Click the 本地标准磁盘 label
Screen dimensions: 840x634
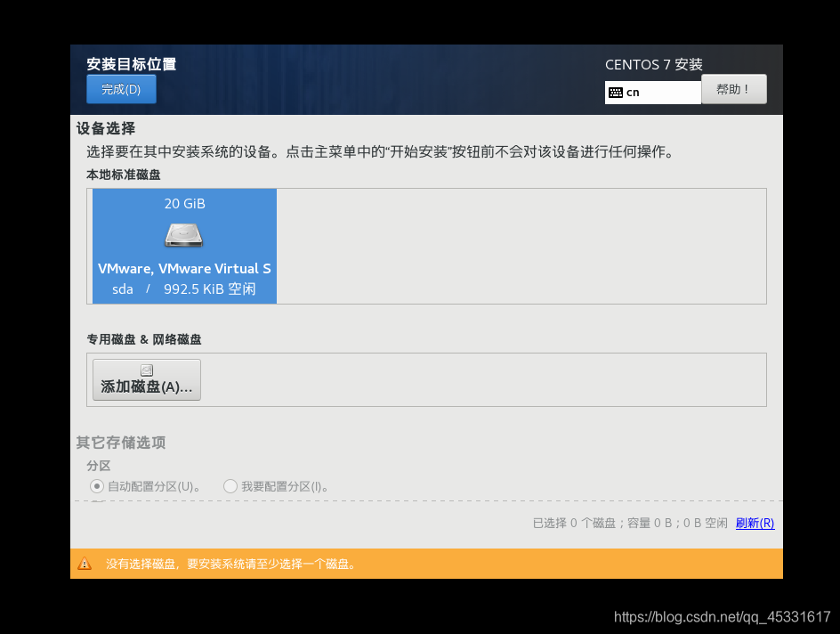coord(124,175)
